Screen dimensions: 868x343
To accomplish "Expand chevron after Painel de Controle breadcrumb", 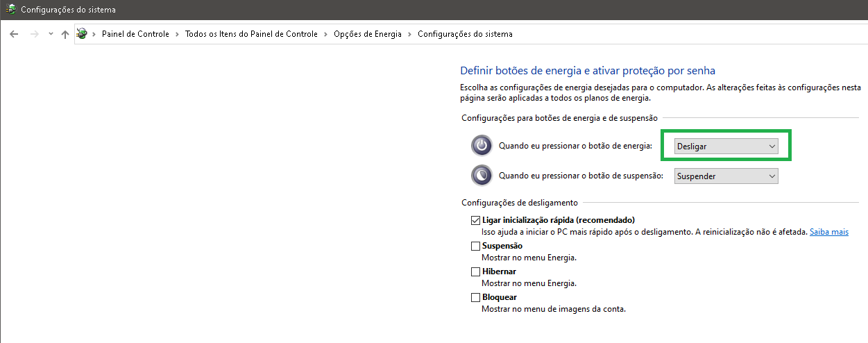I will click(177, 34).
